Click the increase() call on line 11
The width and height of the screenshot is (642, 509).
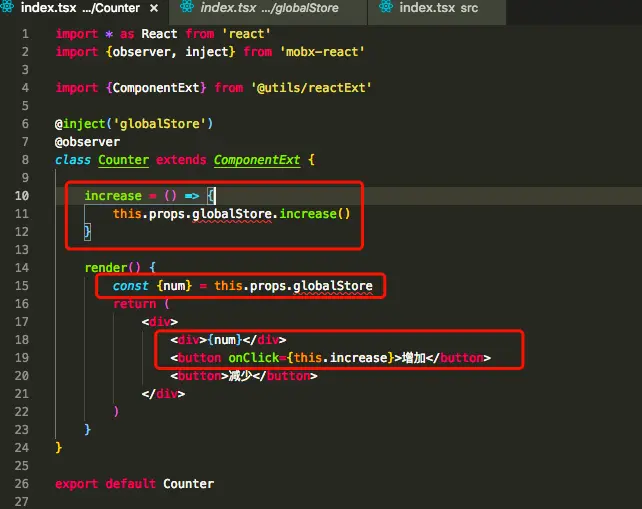314,214
